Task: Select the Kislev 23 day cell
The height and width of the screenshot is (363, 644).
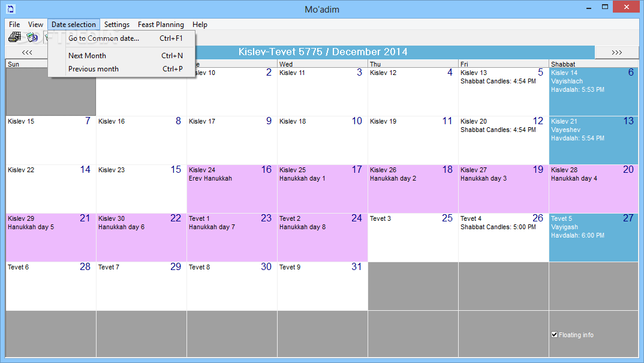Action: 142,189
